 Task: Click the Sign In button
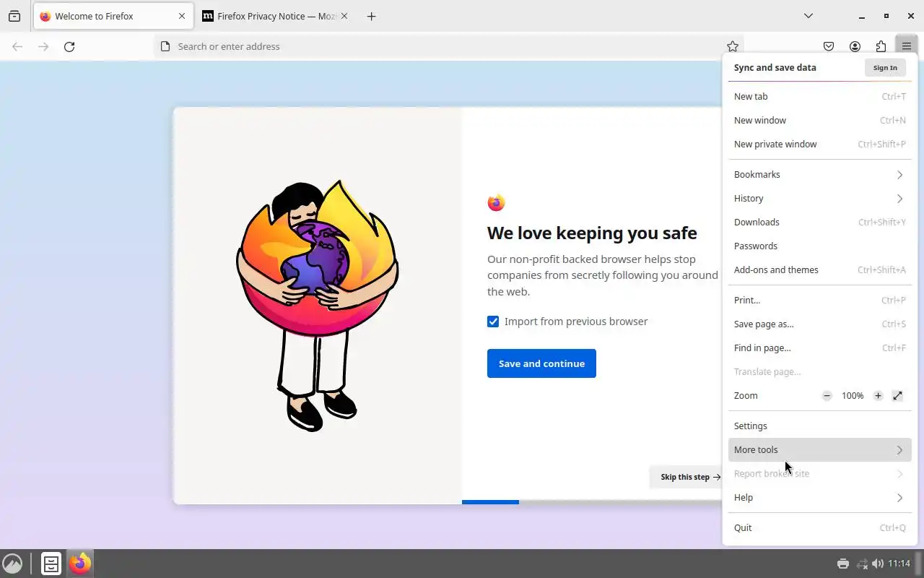885,67
